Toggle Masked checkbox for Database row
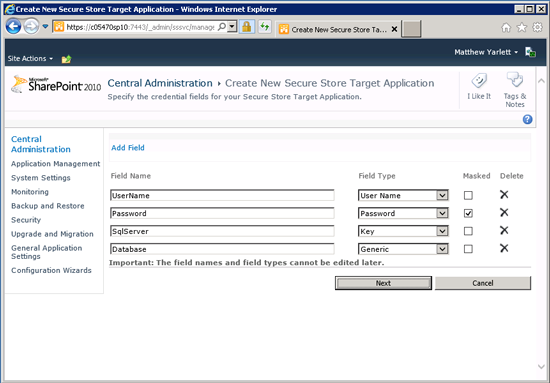Screen dimensions: 550x383 coord(468,249)
